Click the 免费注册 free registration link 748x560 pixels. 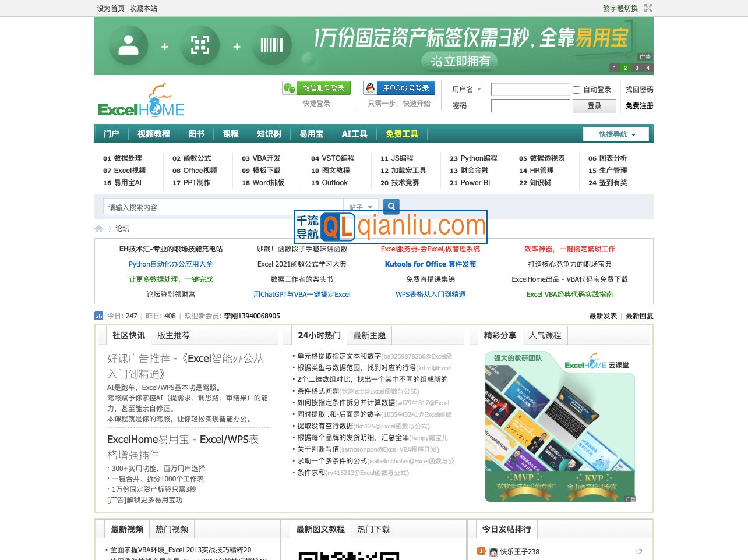click(639, 105)
